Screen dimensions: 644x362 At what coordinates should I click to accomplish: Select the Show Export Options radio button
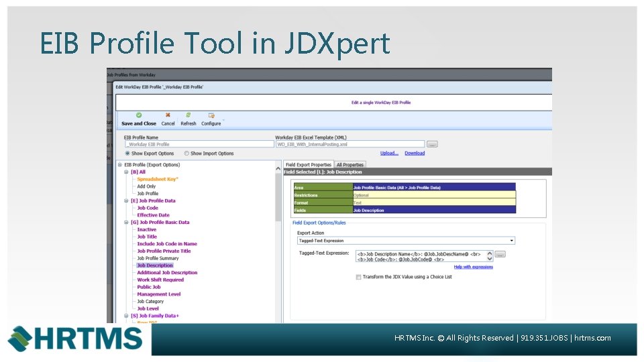point(127,154)
